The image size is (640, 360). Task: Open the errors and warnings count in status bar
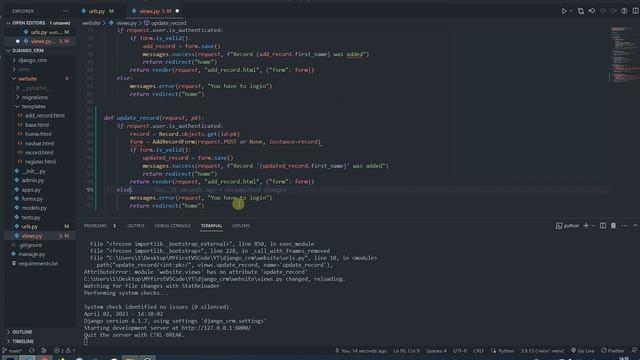tap(64, 351)
